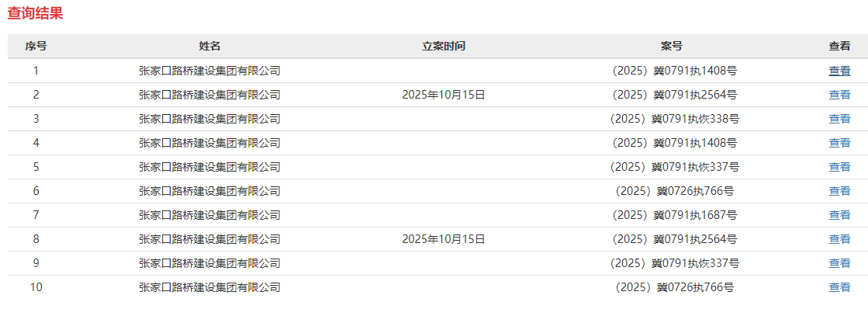Click the 案号 column header
The width and height of the screenshot is (868, 316).
click(x=672, y=46)
